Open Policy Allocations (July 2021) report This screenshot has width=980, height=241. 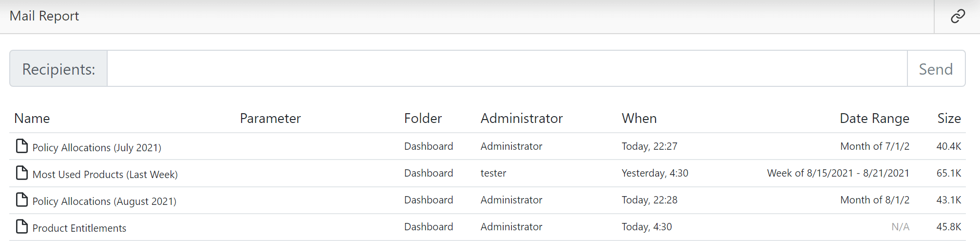[96, 147]
